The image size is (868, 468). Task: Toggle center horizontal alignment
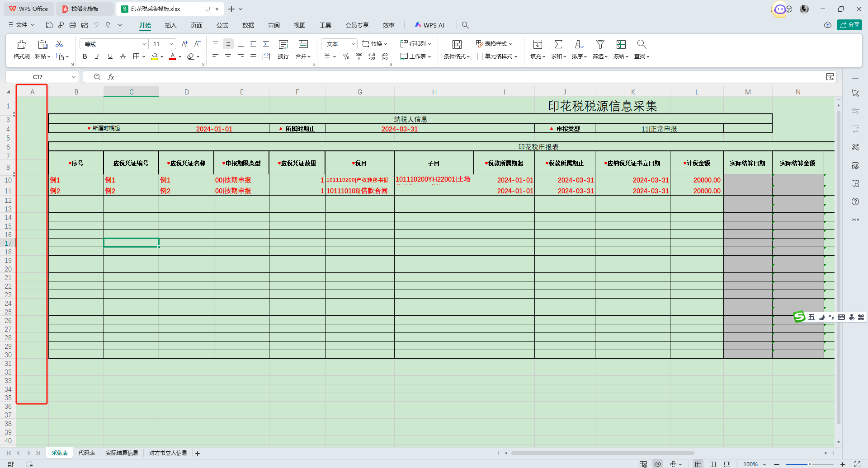click(228, 56)
